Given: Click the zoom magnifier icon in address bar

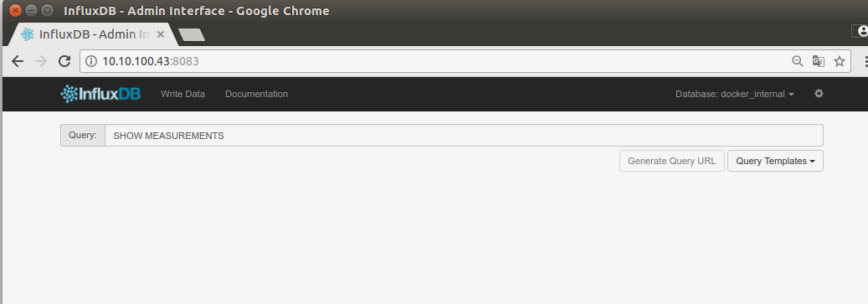Looking at the screenshot, I should point(797,61).
